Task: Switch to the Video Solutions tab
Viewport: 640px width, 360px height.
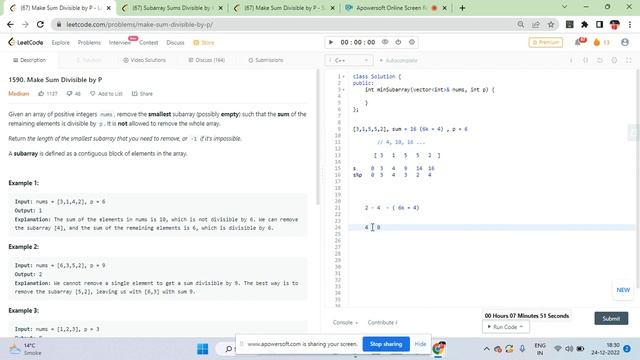Action: [x=144, y=60]
